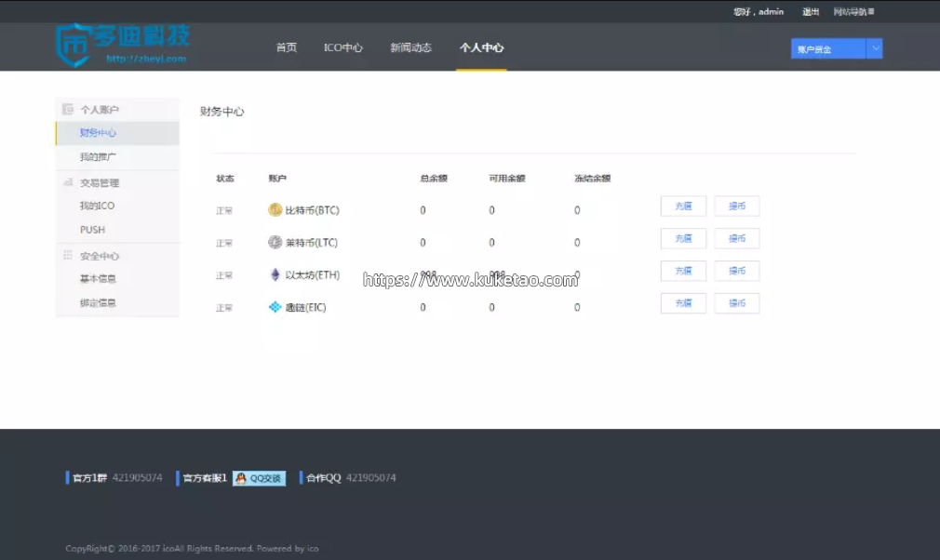Click the 交易管理 sidebar section icon

coord(68,183)
